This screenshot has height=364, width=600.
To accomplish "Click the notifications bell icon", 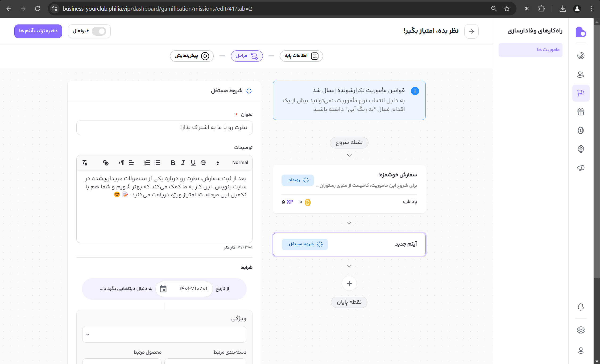I will coord(581,307).
